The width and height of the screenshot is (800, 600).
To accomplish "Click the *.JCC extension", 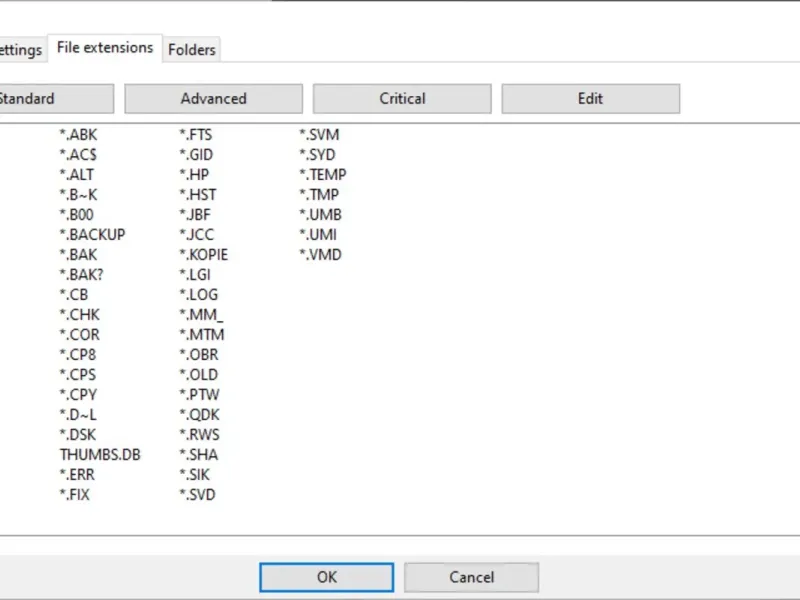I will 196,235.
